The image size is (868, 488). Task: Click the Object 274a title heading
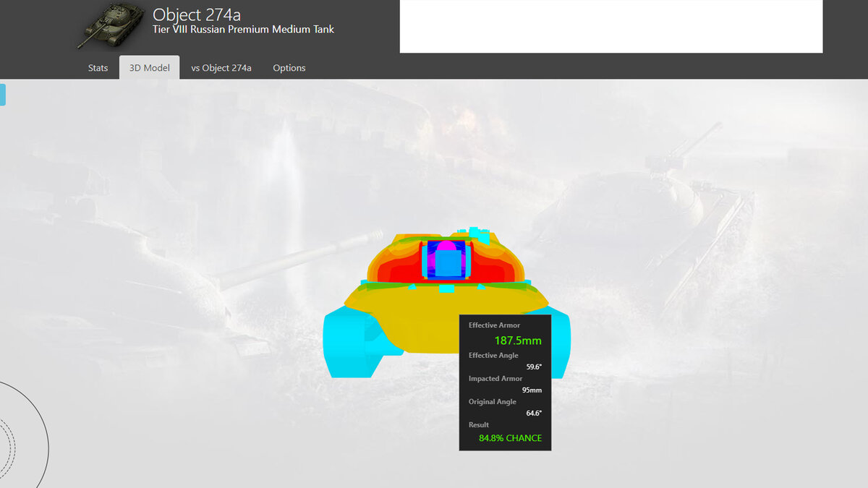click(197, 14)
